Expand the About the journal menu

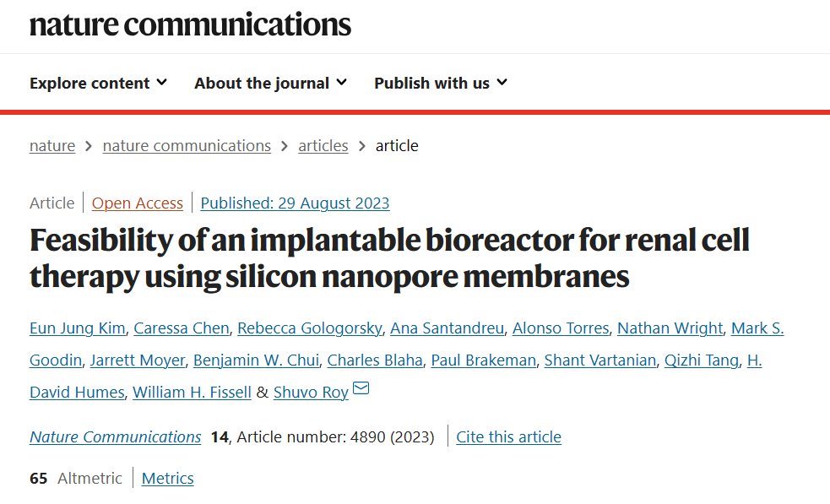point(270,83)
